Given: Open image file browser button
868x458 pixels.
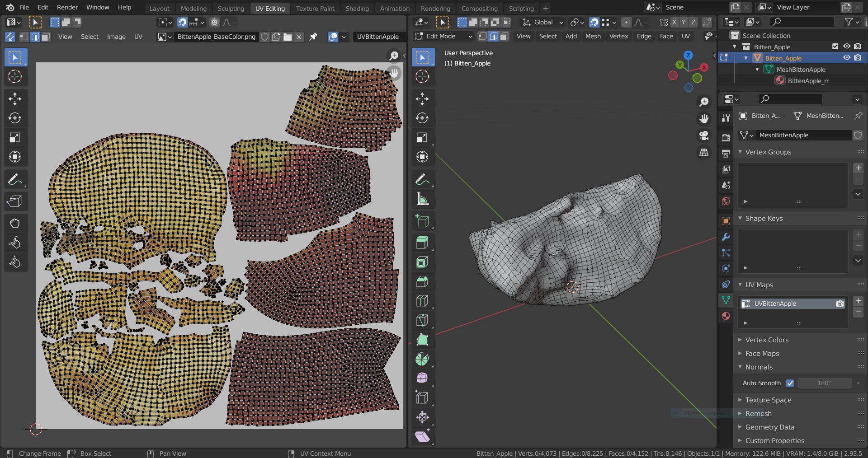Looking at the screenshot, I should click(288, 37).
